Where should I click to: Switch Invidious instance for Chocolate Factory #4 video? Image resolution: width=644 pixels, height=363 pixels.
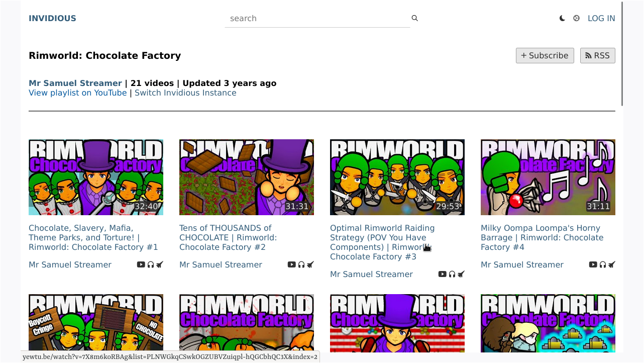(x=612, y=264)
